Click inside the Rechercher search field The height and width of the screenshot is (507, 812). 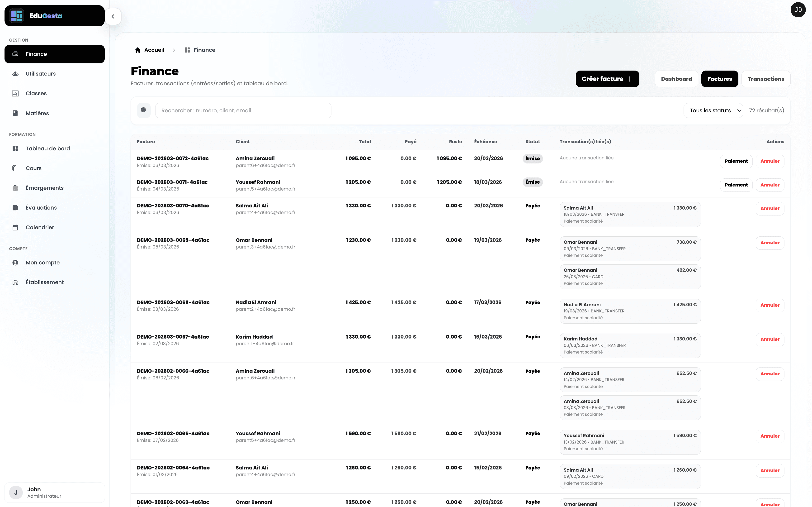point(243,110)
